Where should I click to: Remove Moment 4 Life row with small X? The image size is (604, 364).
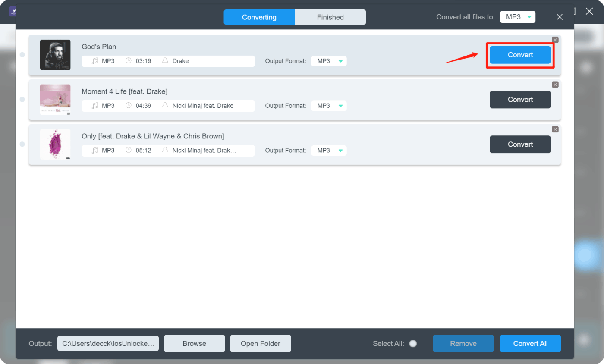[x=555, y=85]
